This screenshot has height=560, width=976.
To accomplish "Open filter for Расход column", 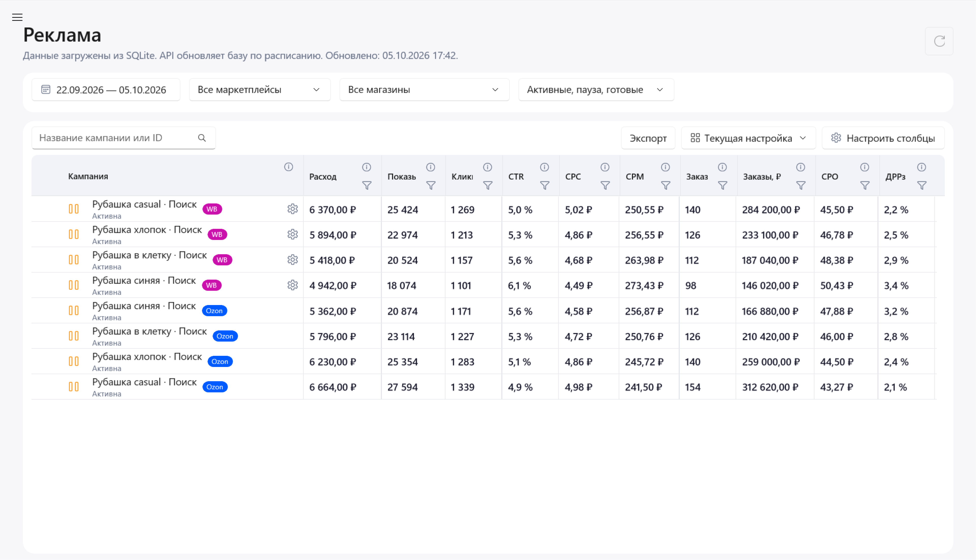I will (x=367, y=186).
